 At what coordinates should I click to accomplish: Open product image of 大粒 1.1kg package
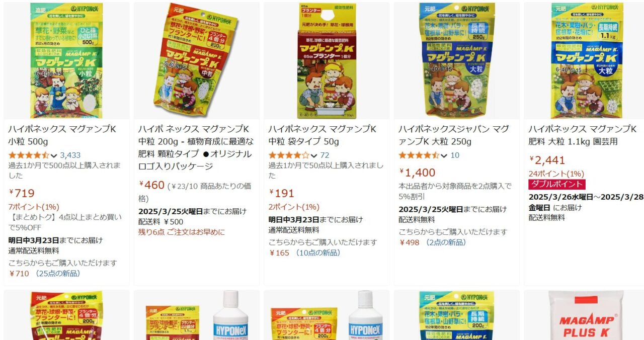[587, 60]
